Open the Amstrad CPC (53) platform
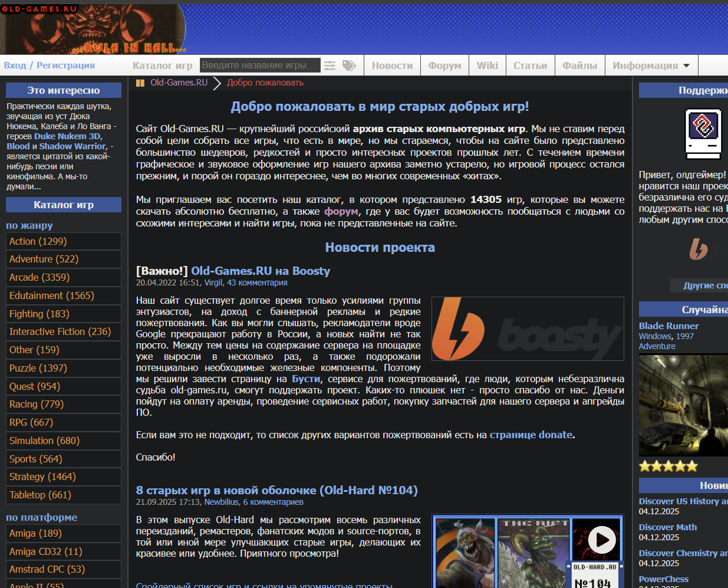 pyautogui.click(x=64, y=569)
